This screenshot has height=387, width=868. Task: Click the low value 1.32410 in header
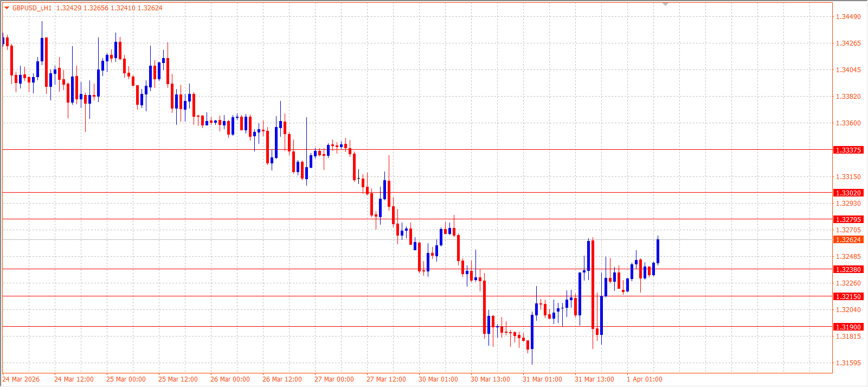pos(123,8)
